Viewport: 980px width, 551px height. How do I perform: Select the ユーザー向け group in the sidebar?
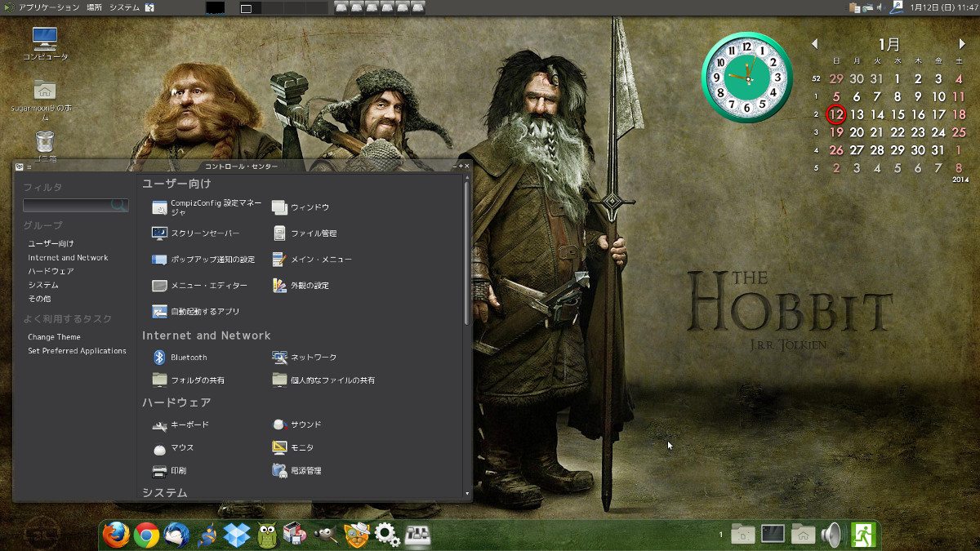51,244
